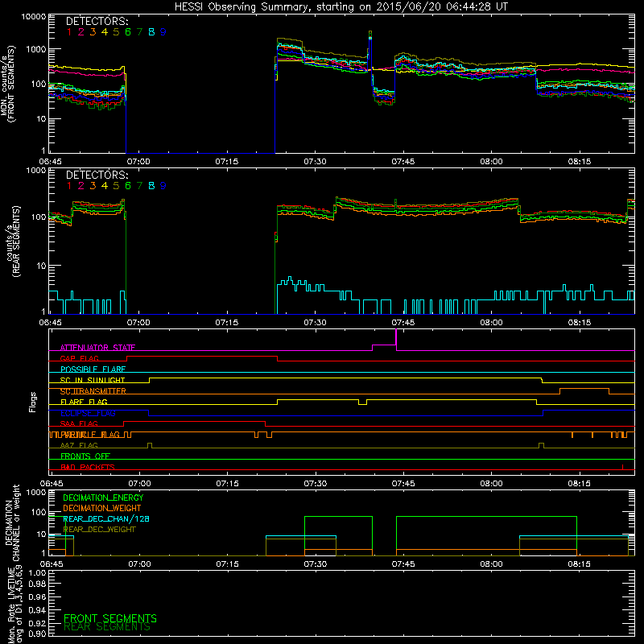Select blue detector 9 in the front segments legend
This screenshot has width=644, height=644.
pyautogui.click(x=163, y=32)
